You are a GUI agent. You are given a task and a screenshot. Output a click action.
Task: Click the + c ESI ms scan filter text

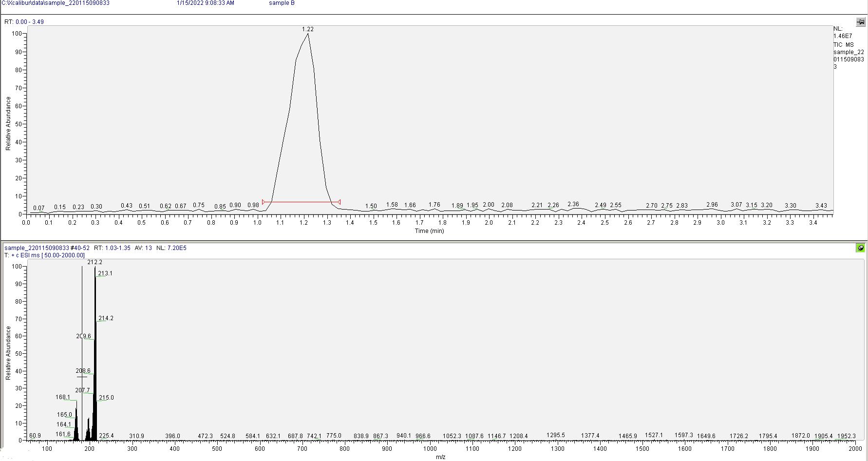(x=44, y=255)
